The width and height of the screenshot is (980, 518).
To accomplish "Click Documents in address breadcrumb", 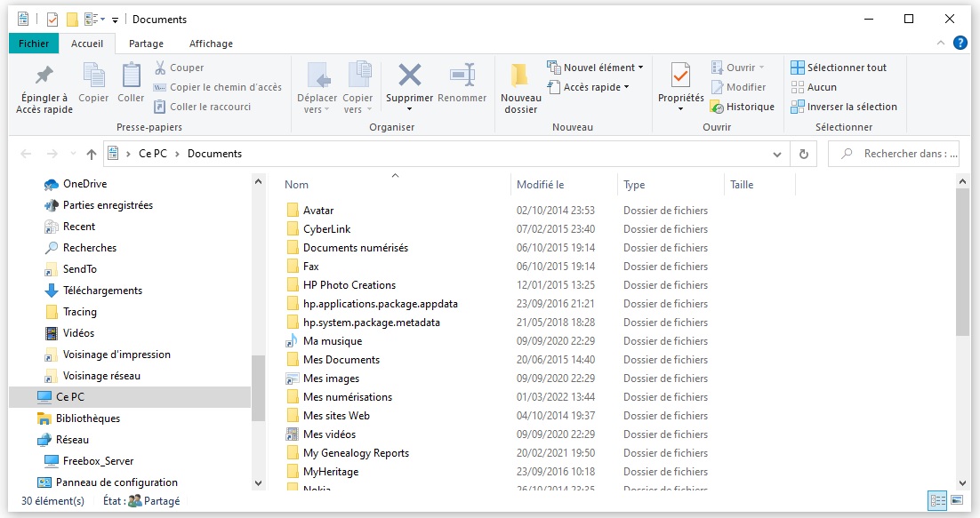I will [214, 154].
